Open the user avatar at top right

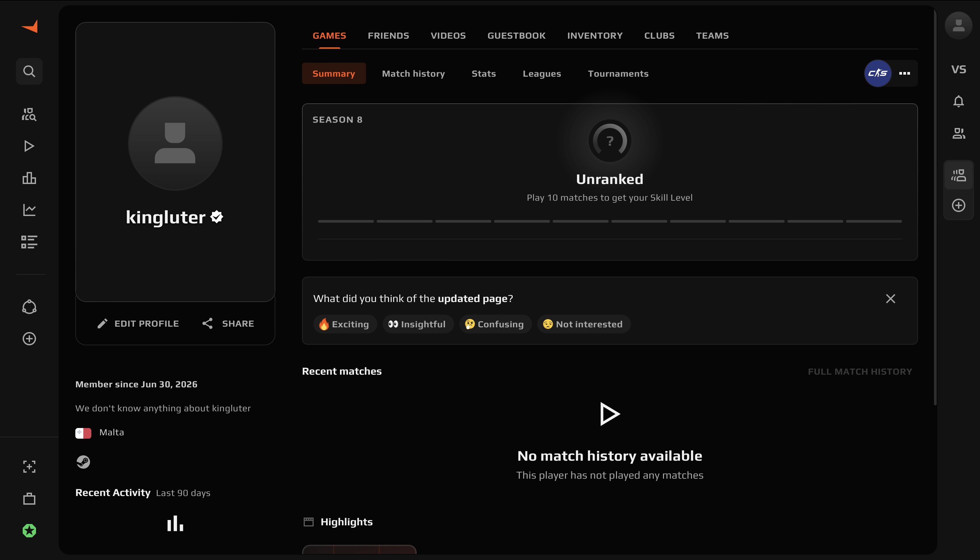click(958, 25)
